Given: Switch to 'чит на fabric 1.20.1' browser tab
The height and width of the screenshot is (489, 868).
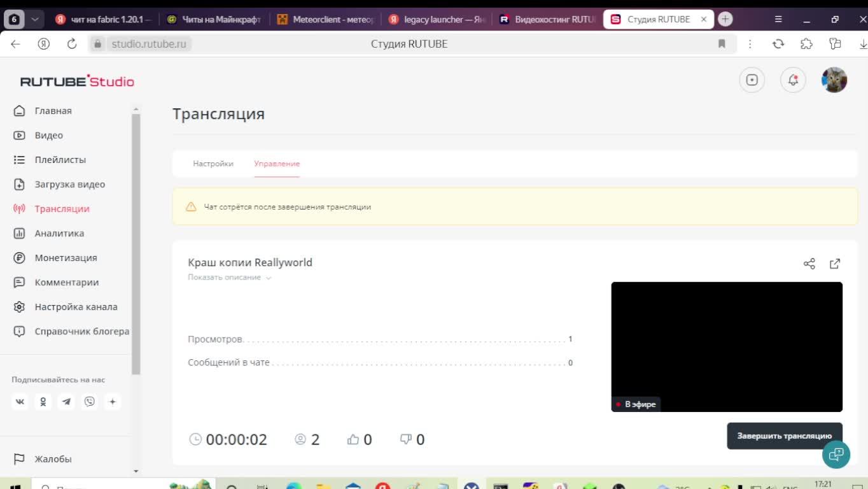Looking at the screenshot, I should (103, 20).
